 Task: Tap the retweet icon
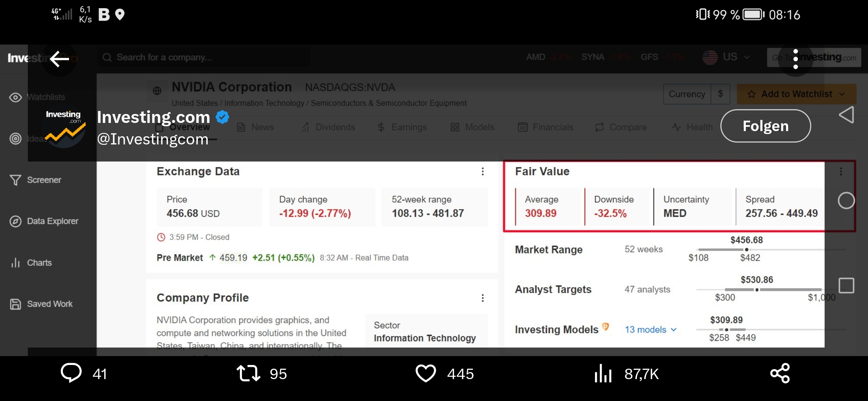tap(248, 373)
